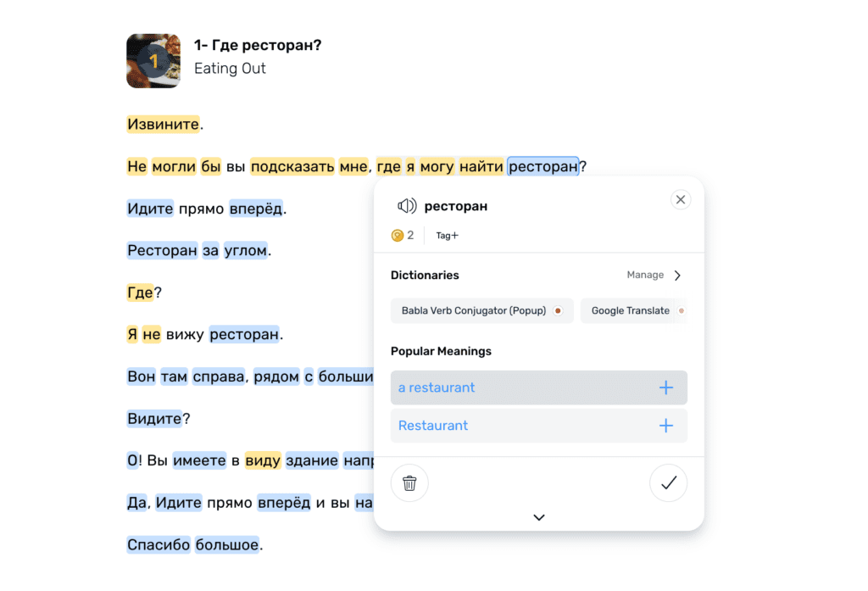Image resolution: width=868 pixels, height=591 pixels.
Task: Add the meaning 'Restaurant' with plus
Action: tap(666, 426)
